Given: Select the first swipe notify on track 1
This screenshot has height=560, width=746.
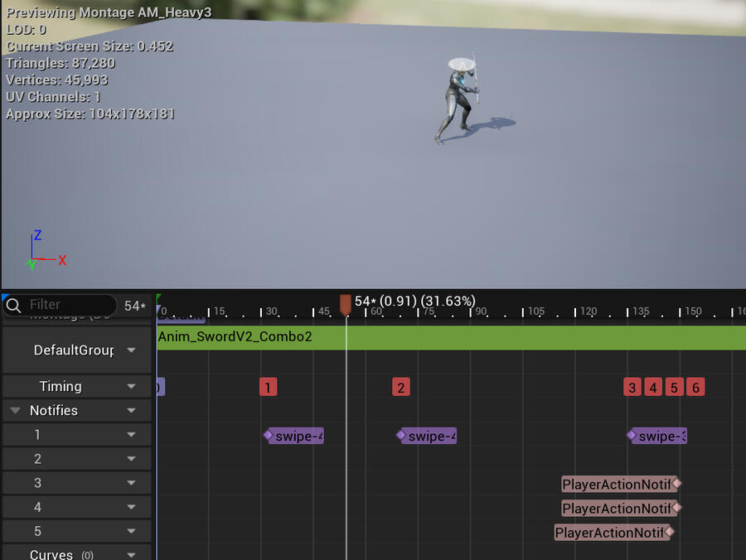Looking at the screenshot, I should pyautogui.click(x=295, y=436).
